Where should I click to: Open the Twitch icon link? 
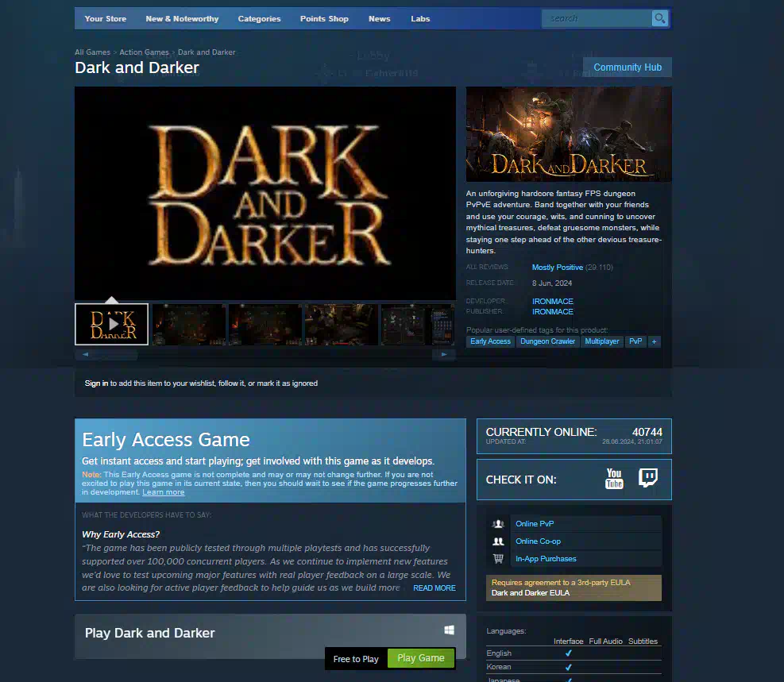pos(648,478)
